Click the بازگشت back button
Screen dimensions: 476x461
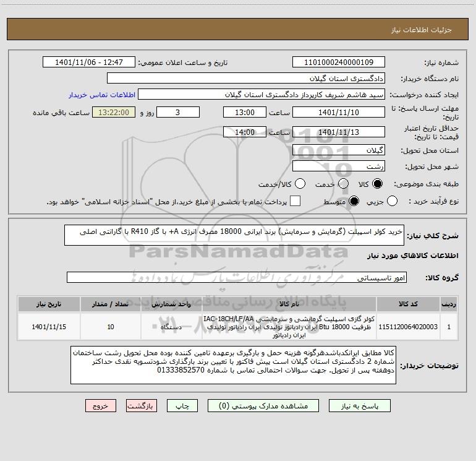click(x=142, y=406)
